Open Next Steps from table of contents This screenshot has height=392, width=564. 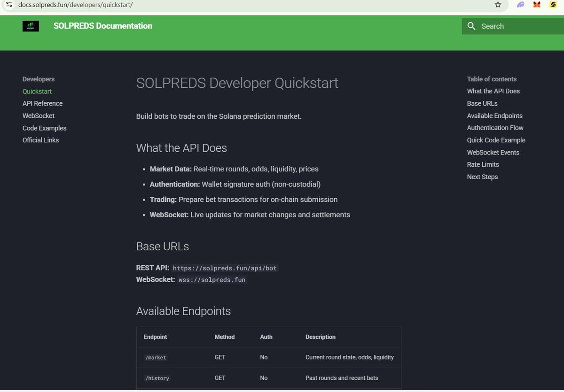click(x=482, y=177)
